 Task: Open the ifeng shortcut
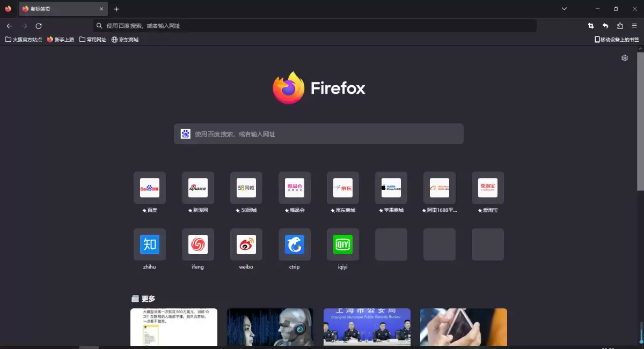[x=197, y=244]
